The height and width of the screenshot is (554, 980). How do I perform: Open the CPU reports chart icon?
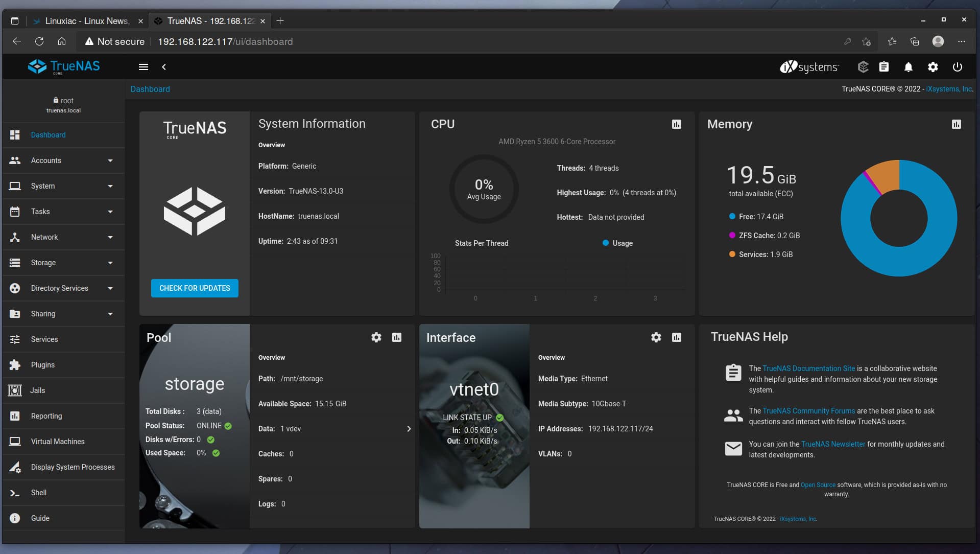click(x=676, y=124)
